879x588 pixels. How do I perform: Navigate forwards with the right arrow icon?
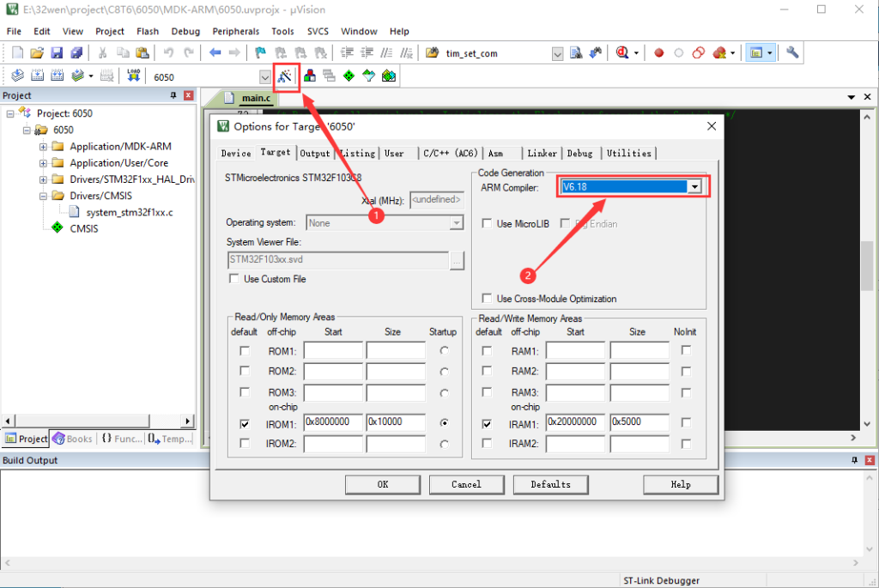[234, 52]
